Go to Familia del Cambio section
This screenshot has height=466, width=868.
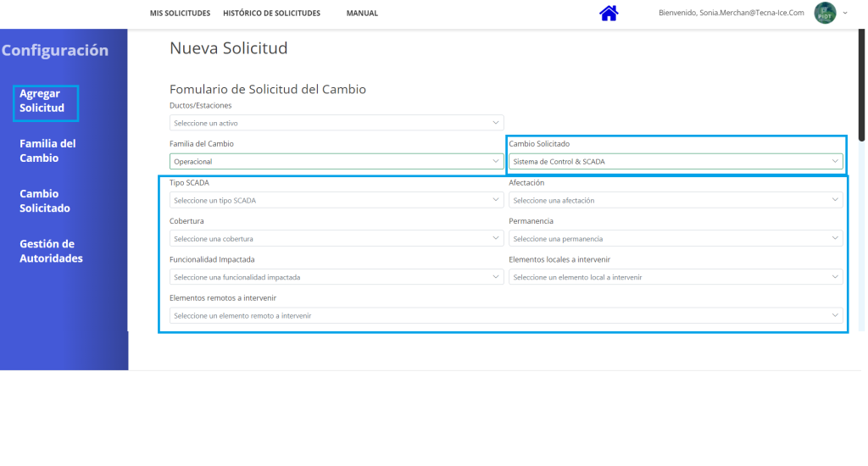pyautogui.click(x=47, y=151)
